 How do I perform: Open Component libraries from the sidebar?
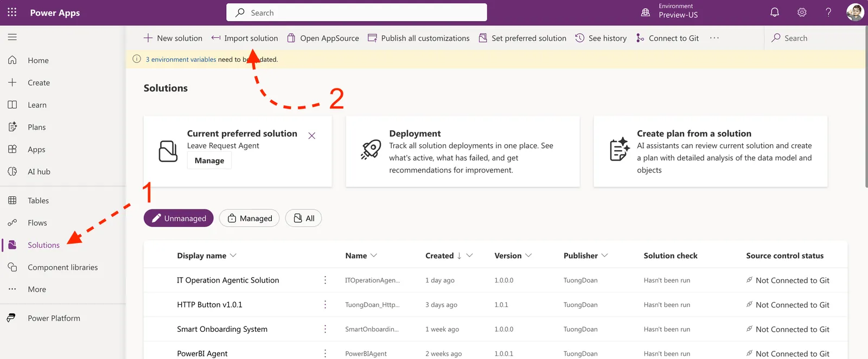pos(63,267)
